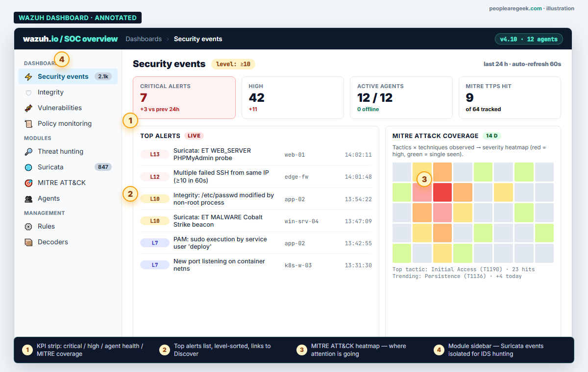
Task: Click the last 24 h auto-refresh label
Action: pos(522,64)
